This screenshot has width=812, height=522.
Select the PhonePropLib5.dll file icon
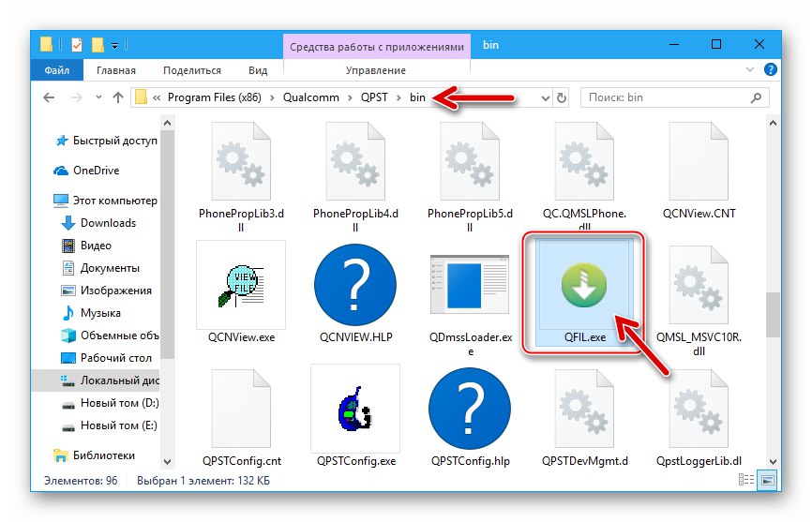pyautogui.click(x=470, y=161)
